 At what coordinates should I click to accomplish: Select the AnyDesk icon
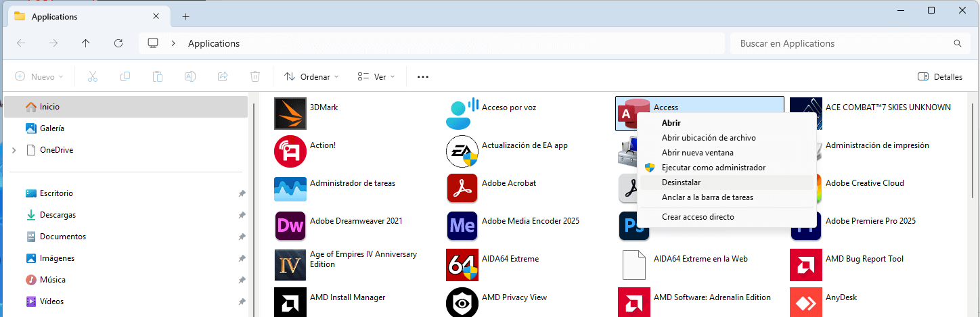click(x=806, y=302)
